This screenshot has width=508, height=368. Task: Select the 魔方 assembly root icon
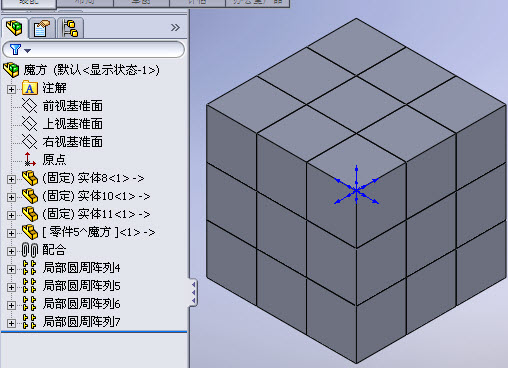pyautogui.click(x=11, y=70)
